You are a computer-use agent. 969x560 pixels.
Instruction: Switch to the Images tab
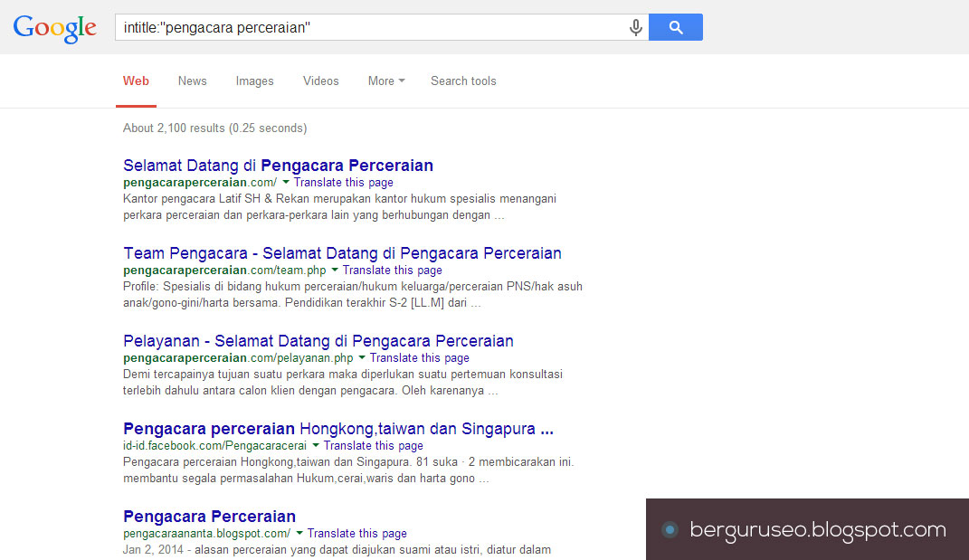(x=254, y=81)
